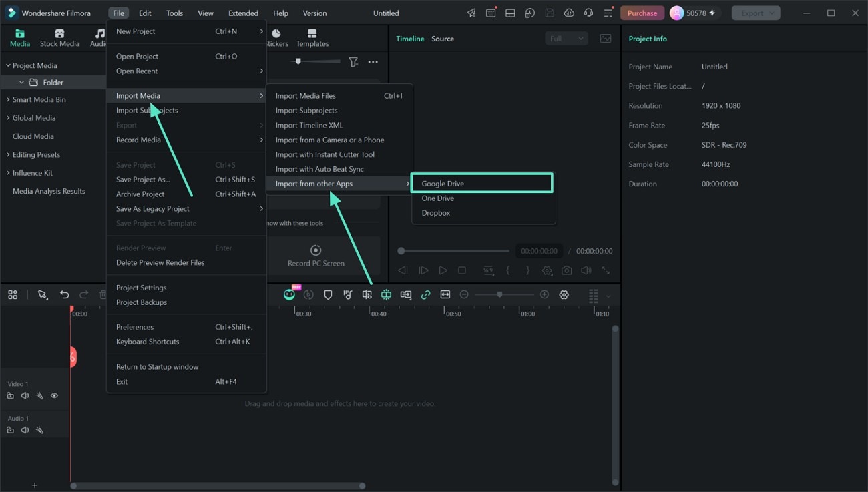The height and width of the screenshot is (492, 868).
Task: Play the preview with the play button
Action: pos(443,270)
